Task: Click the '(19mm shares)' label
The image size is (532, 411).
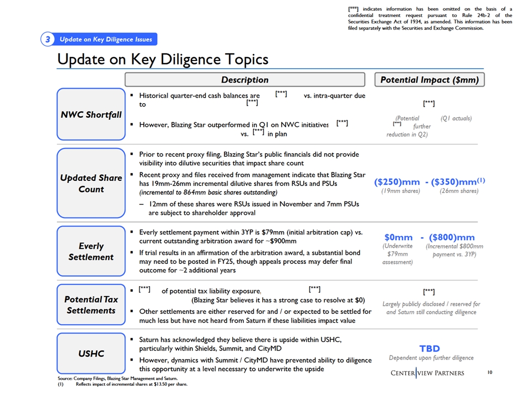Action: click(x=401, y=191)
